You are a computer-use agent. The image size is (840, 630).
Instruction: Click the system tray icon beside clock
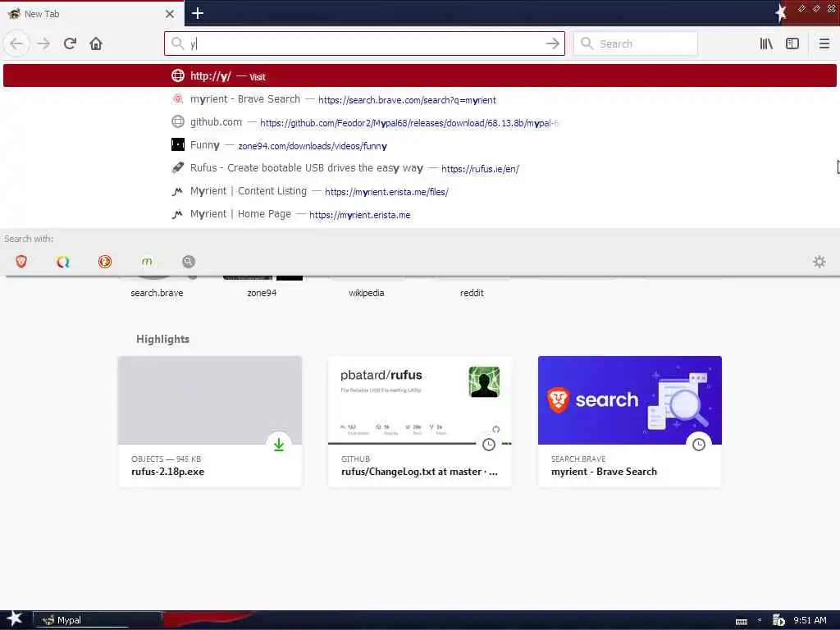778,620
